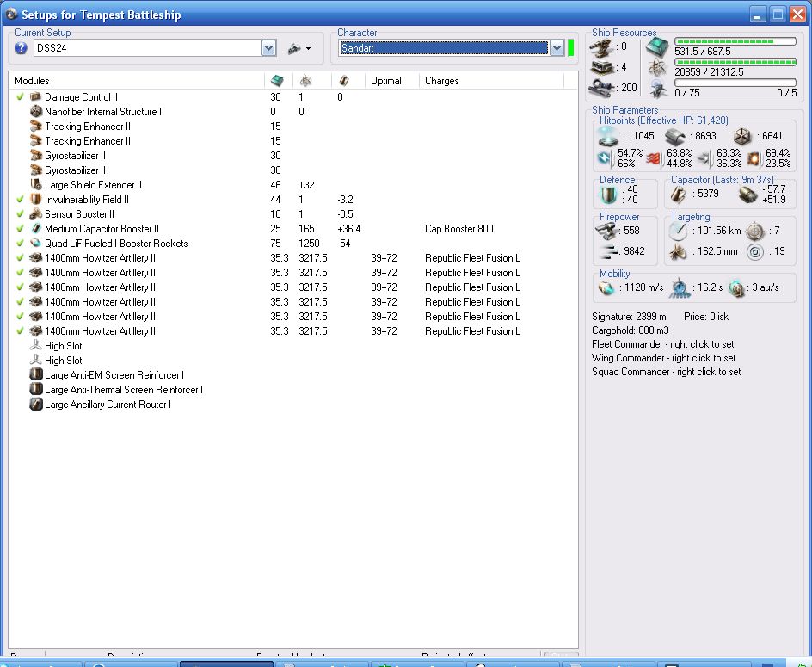Click the DSS24 setup name field
Screen dimensions: 812x667
coord(148,48)
